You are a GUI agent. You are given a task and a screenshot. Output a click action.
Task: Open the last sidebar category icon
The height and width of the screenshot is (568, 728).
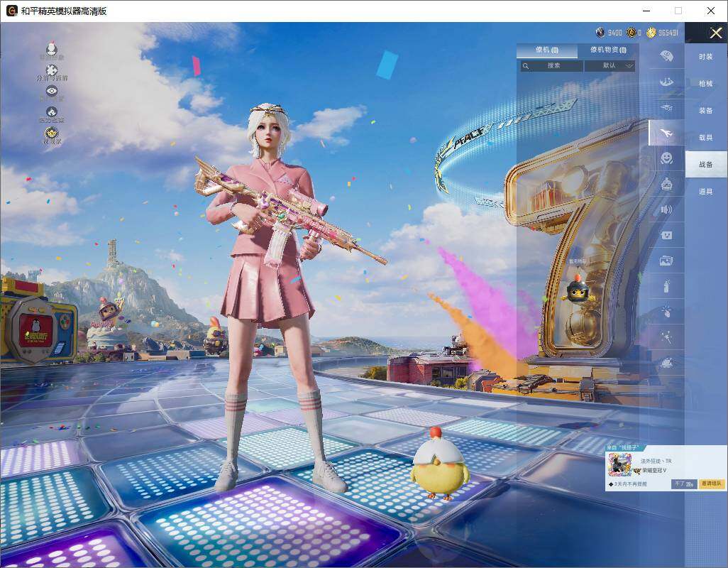(x=666, y=362)
